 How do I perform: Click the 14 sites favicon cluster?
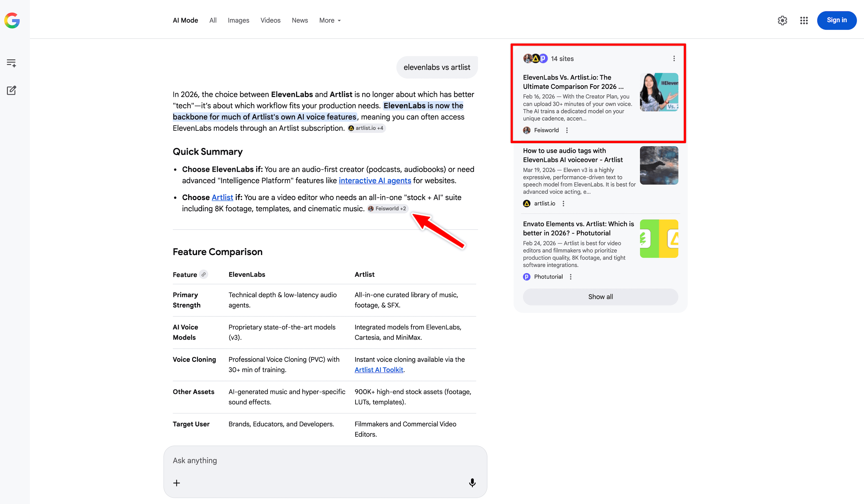tap(535, 59)
